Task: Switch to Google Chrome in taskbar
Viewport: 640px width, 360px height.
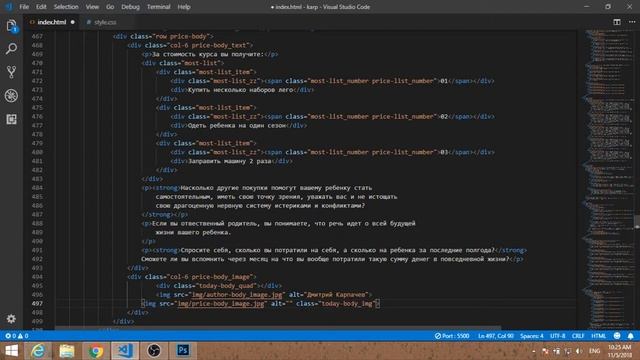Action: click(x=96, y=351)
